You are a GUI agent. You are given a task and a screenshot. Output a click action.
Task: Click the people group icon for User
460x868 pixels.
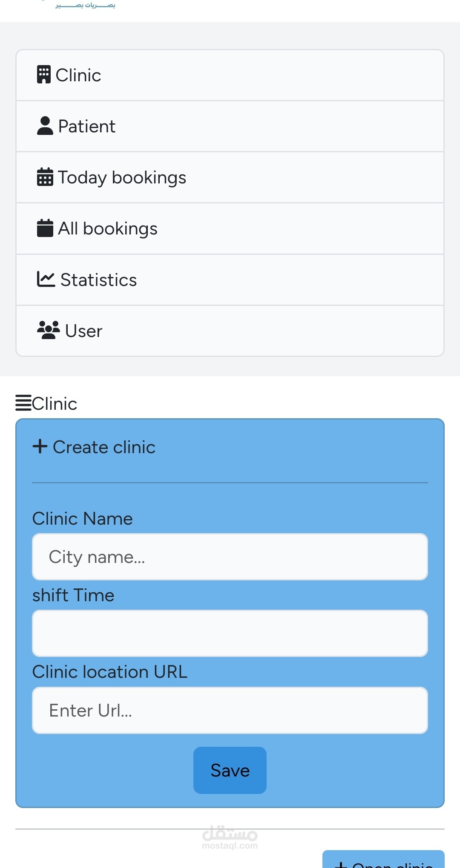(48, 331)
